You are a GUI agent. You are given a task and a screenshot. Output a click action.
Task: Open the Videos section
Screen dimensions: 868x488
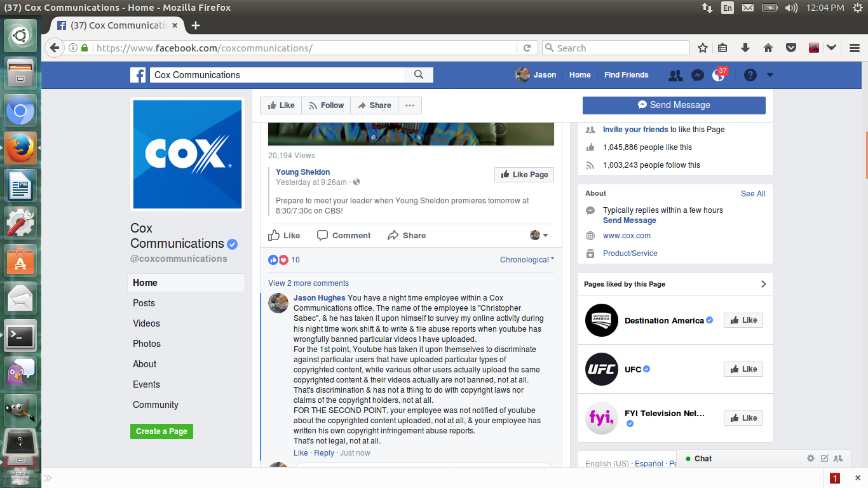[x=146, y=323]
